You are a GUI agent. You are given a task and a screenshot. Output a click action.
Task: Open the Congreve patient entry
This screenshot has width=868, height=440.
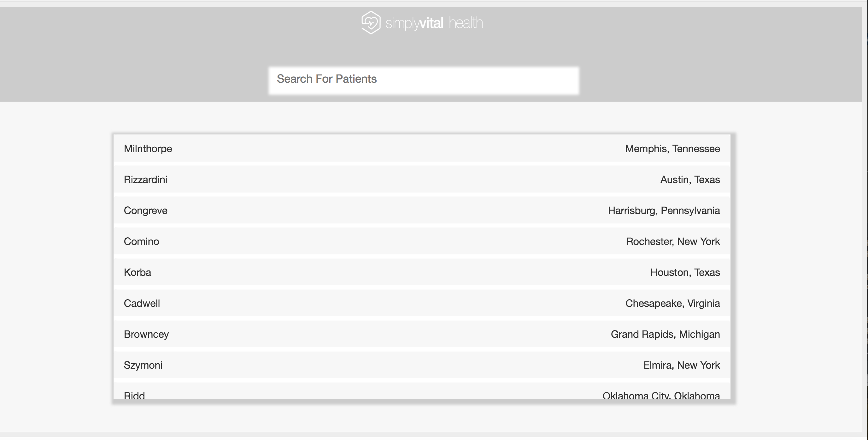point(146,211)
